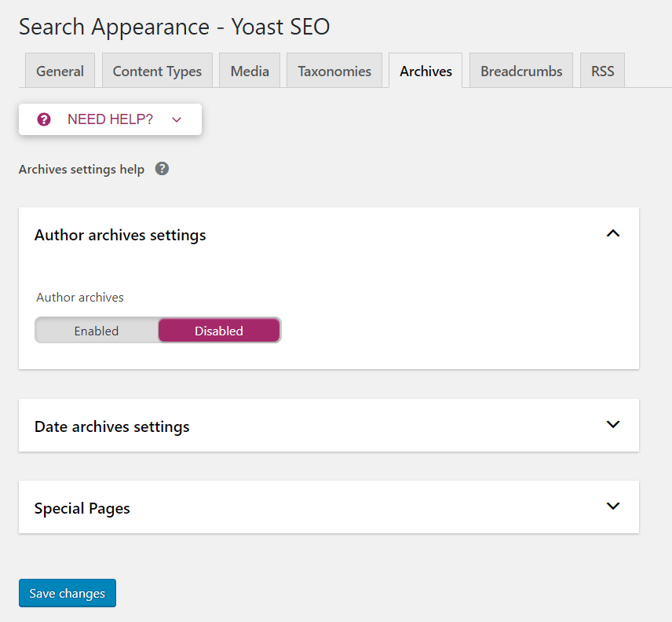Click the Archives settings help icon
This screenshot has height=622, width=672.
tap(162, 169)
